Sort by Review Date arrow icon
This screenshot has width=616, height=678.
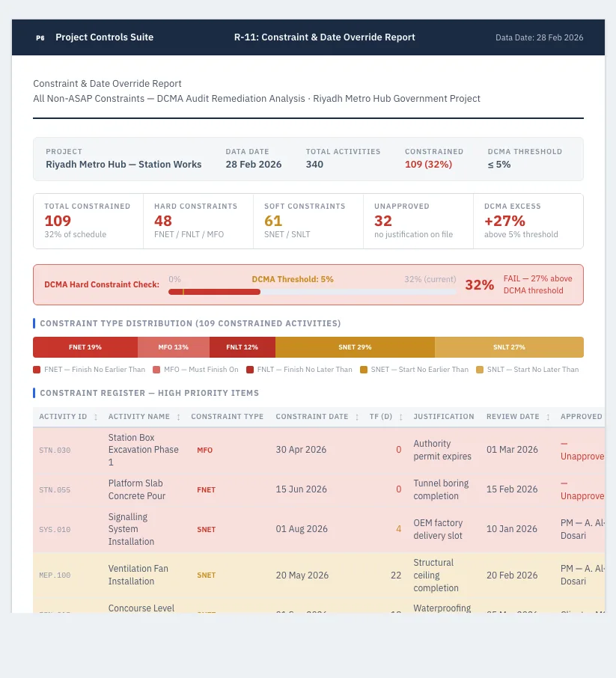pos(548,417)
